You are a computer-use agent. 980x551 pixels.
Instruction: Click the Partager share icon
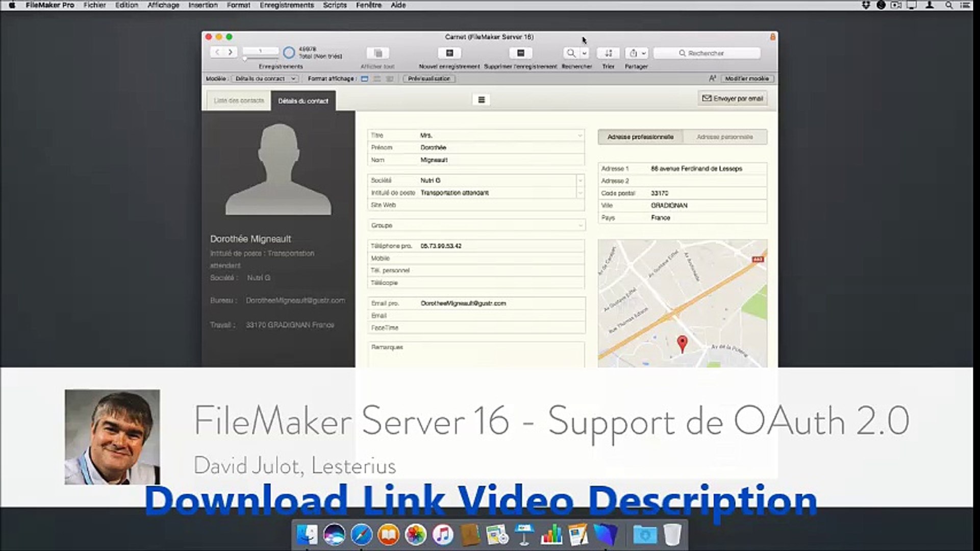click(633, 53)
